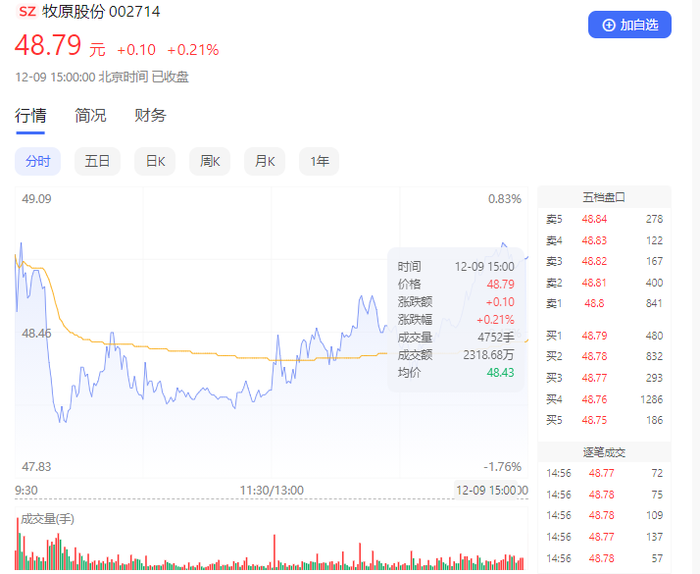Select the 五日 chart period
700x574 pixels.
(x=97, y=161)
